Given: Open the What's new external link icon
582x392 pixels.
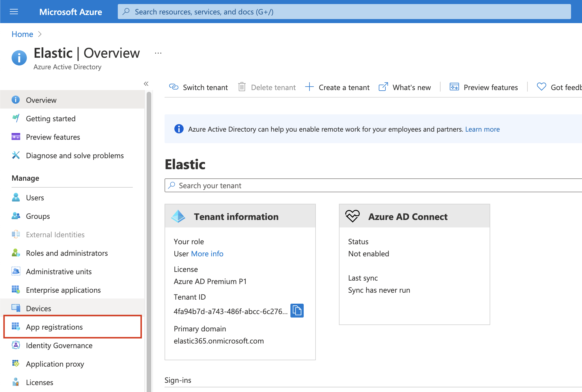Looking at the screenshot, I should pyautogui.click(x=383, y=87).
